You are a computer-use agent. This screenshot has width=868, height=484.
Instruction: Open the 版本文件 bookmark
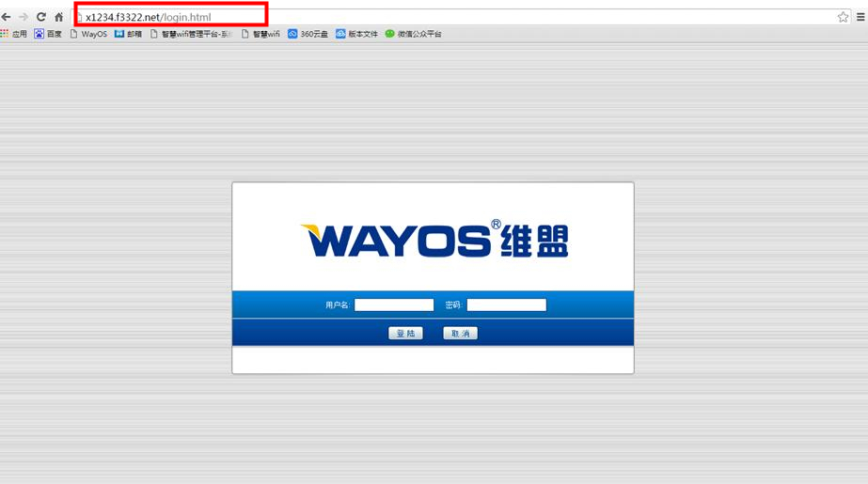pyautogui.click(x=356, y=34)
